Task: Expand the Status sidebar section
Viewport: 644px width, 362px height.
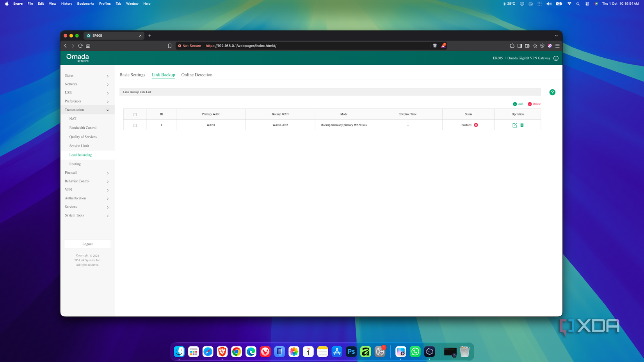Action: (x=87, y=76)
